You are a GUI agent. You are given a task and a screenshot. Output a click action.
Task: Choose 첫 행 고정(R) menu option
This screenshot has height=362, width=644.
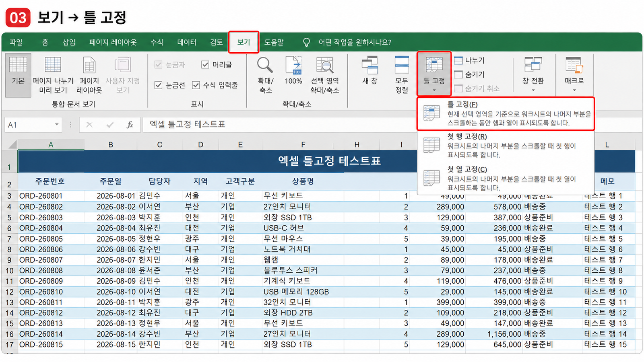tap(506, 146)
